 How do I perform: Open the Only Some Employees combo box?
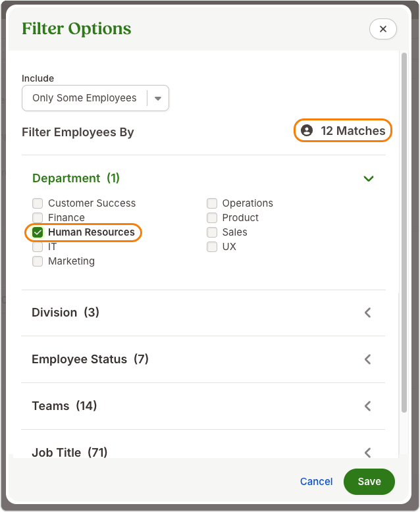[95, 98]
